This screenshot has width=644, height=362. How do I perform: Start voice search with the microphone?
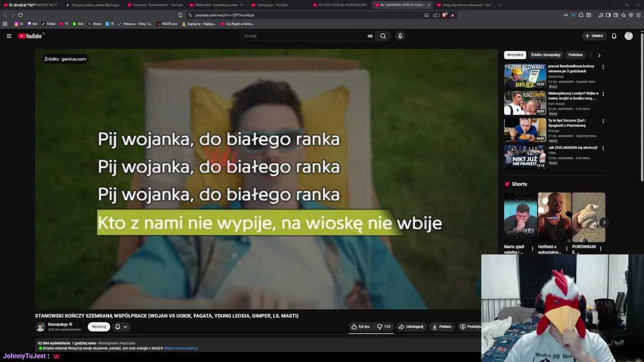click(x=400, y=36)
